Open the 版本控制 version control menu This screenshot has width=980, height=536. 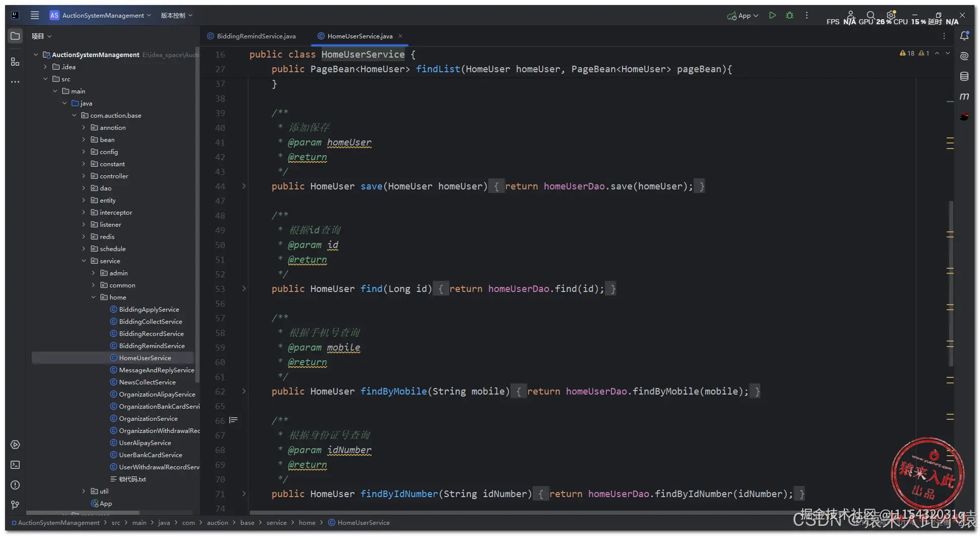click(x=177, y=15)
